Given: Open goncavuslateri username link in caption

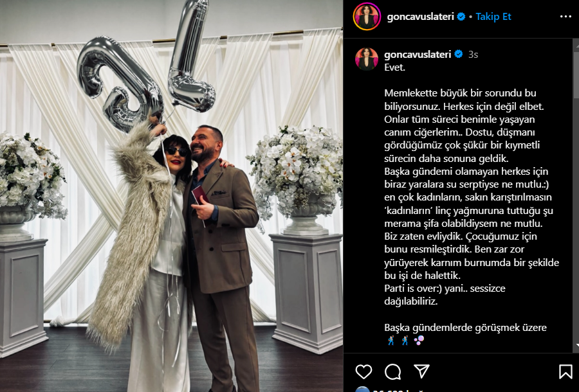Looking at the screenshot, I should pyautogui.click(x=418, y=54).
